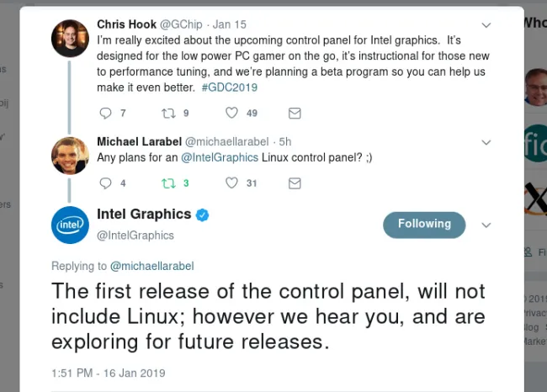Open the tweet timestamp 1:51 PM - 16 Jan 2019
Screen dimensions: 547x392
109,373
